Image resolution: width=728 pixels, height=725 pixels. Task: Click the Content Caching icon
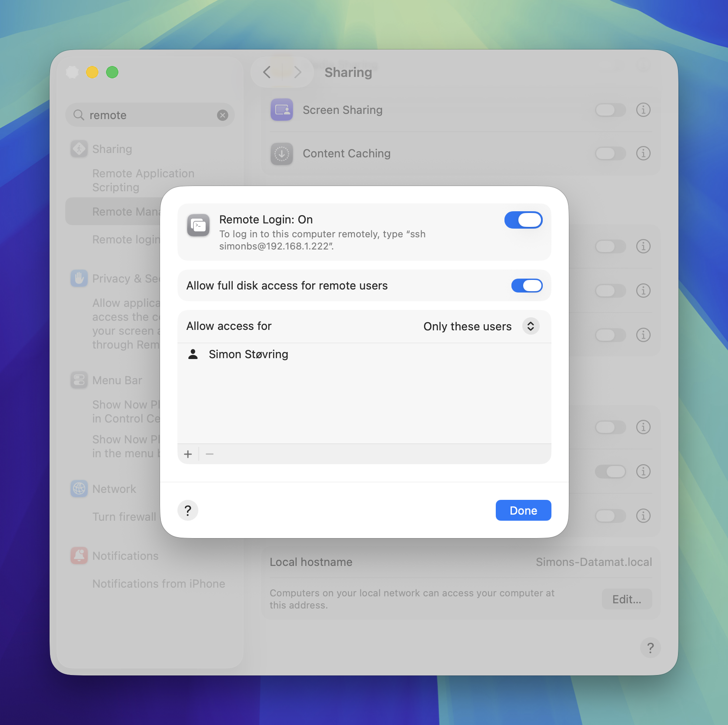coord(281,153)
